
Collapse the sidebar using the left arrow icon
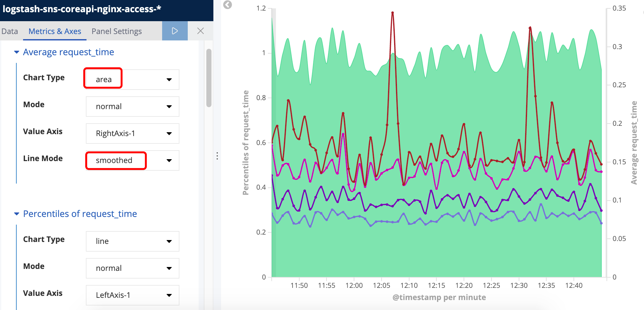tap(227, 4)
